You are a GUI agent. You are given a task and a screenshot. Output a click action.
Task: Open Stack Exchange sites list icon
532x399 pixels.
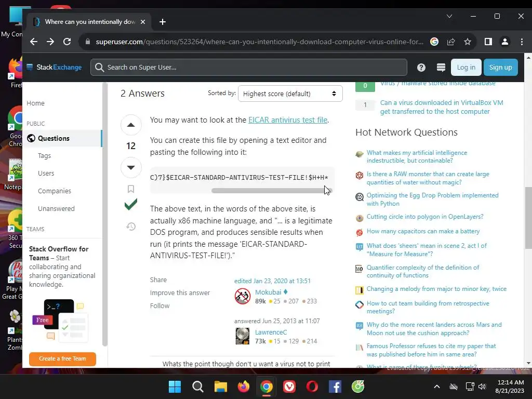[x=441, y=68]
